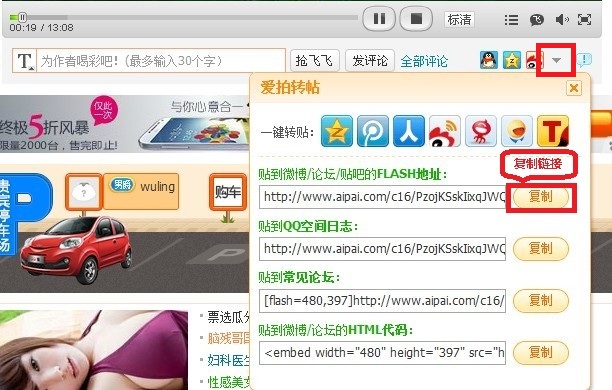Copy the 常见论坛 code with 复制
Viewport: 612px width, 390px height.
click(541, 301)
